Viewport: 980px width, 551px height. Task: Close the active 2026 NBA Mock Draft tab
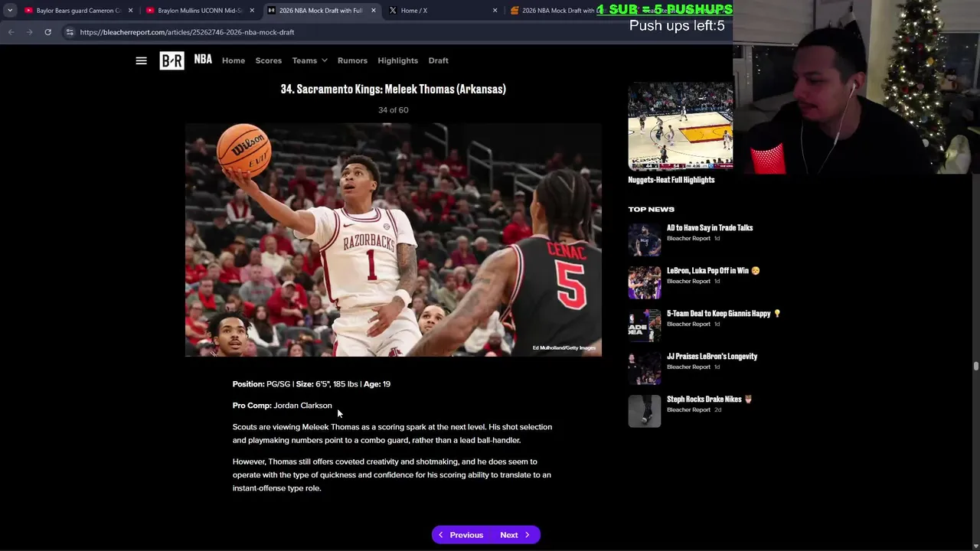coord(373,11)
